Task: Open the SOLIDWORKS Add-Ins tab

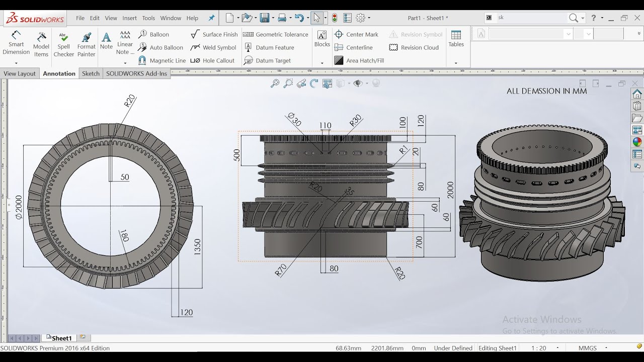Action: pyautogui.click(x=136, y=73)
